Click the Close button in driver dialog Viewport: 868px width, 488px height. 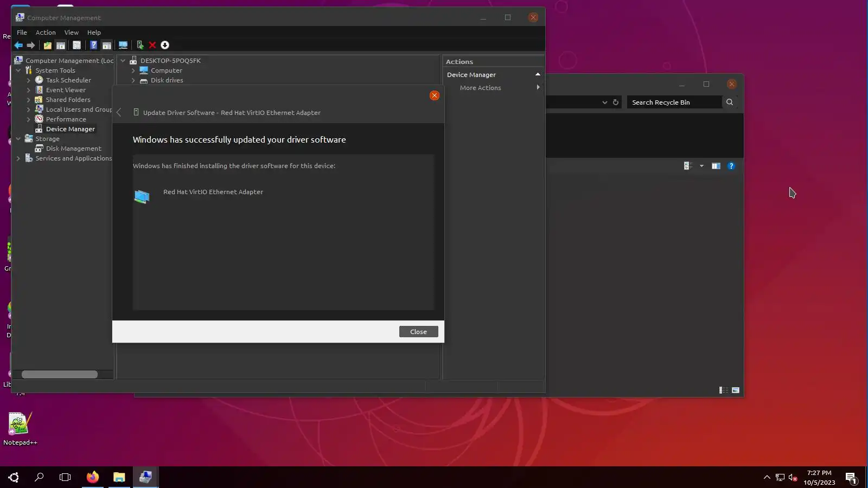point(419,332)
